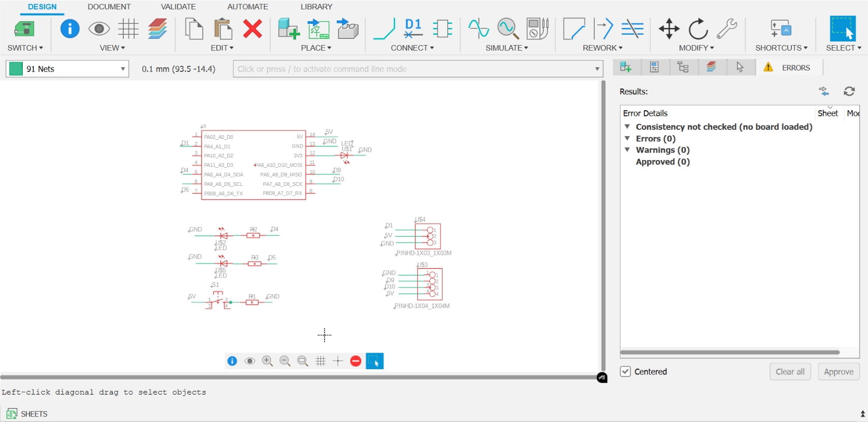Select the Miter rework tool

pos(574,29)
